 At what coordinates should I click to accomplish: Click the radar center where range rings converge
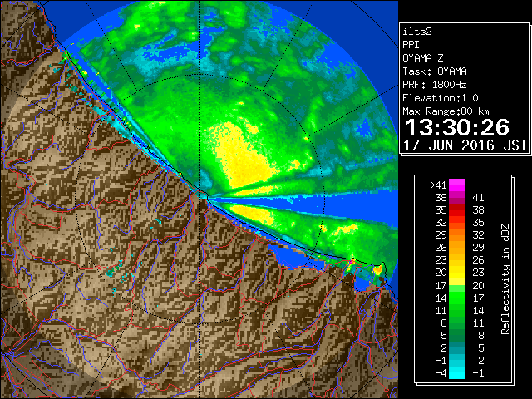coord(200,198)
